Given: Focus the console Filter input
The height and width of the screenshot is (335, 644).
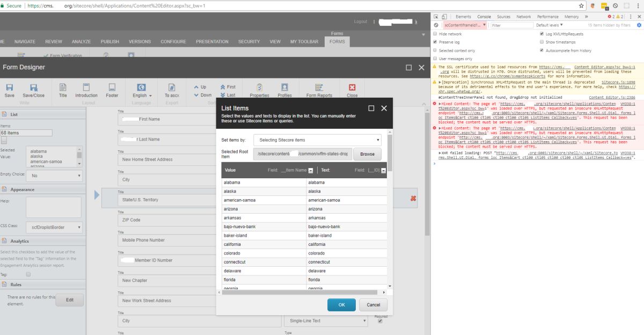Looking at the screenshot, I should (x=511, y=25).
